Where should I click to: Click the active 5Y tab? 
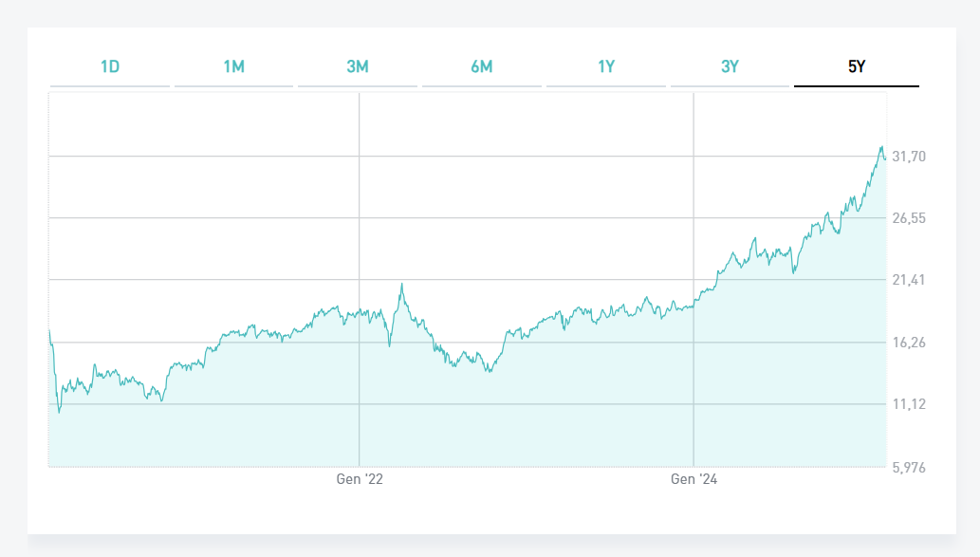point(856,66)
